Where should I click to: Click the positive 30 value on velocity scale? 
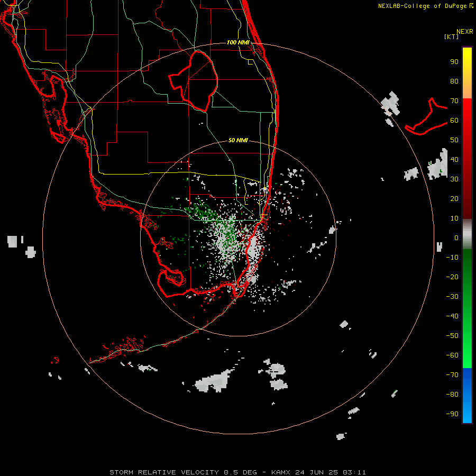tap(454, 179)
